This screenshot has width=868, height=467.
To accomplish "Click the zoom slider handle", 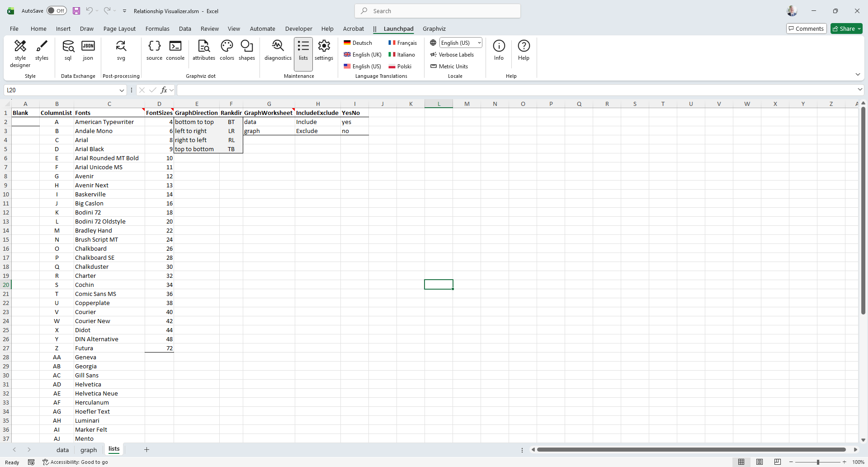I will 818,462.
